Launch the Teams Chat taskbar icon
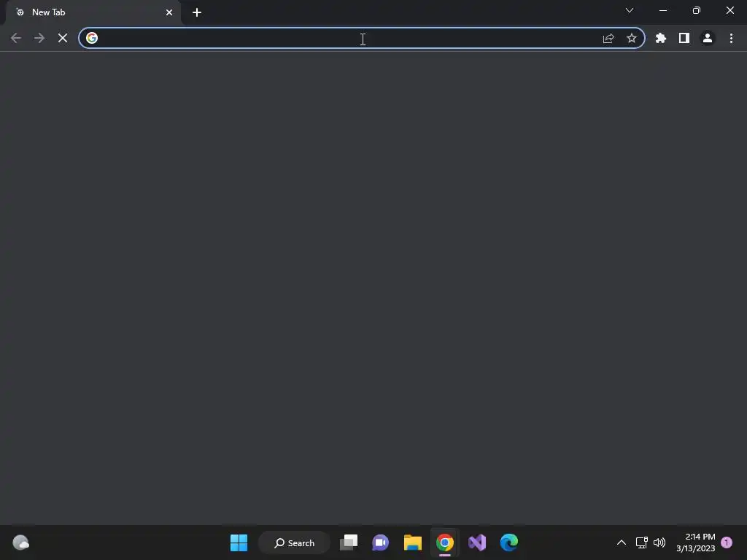This screenshot has width=747, height=560. (x=380, y=542)
